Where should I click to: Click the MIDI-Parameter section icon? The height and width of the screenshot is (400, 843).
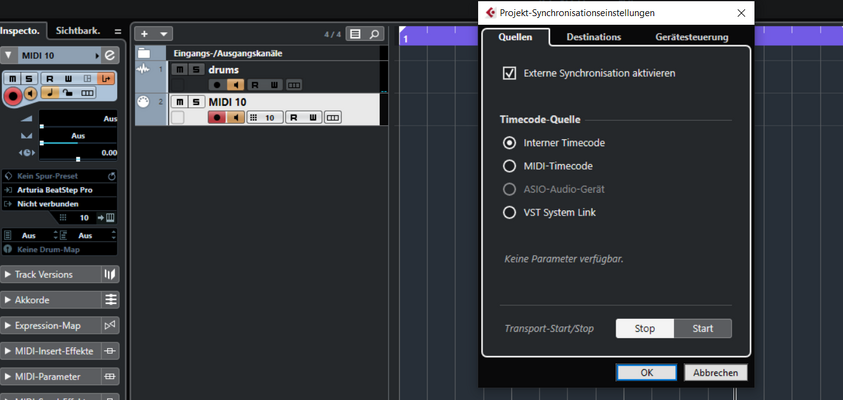110,376
